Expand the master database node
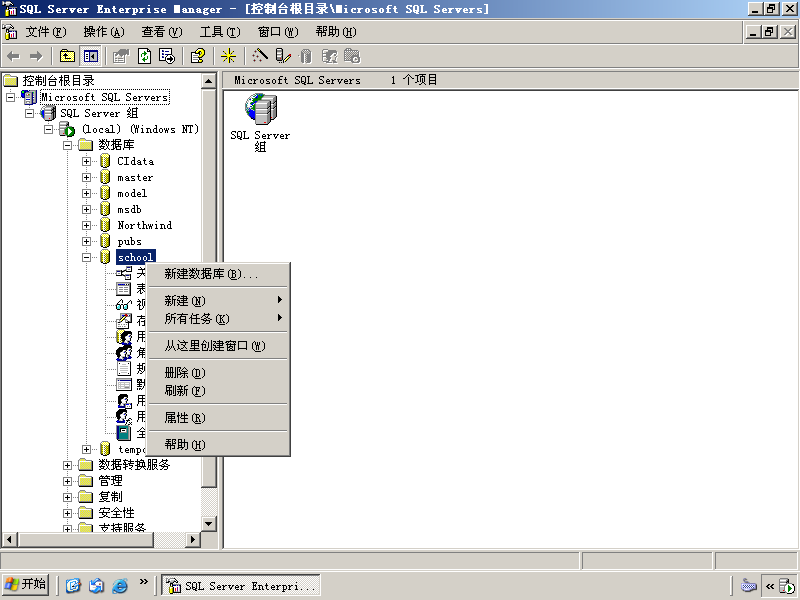The width and height of the screenshot is (800, 600). click(87, 178)
